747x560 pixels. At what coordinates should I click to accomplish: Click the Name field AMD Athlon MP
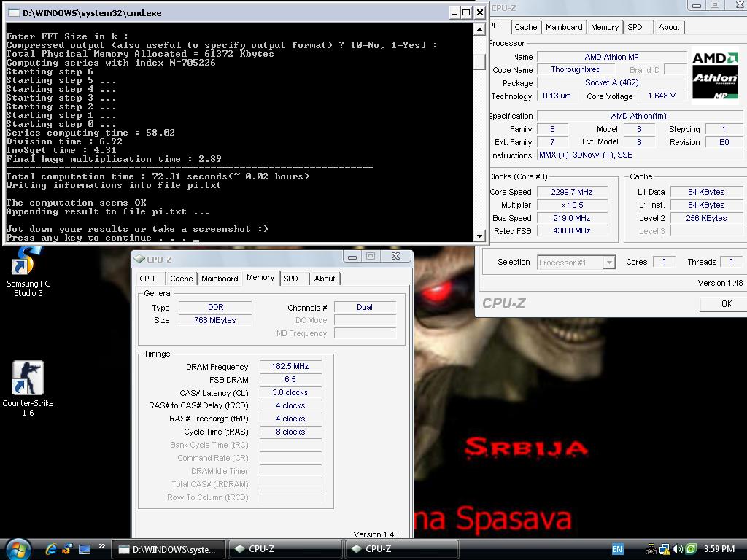(612, 57)
